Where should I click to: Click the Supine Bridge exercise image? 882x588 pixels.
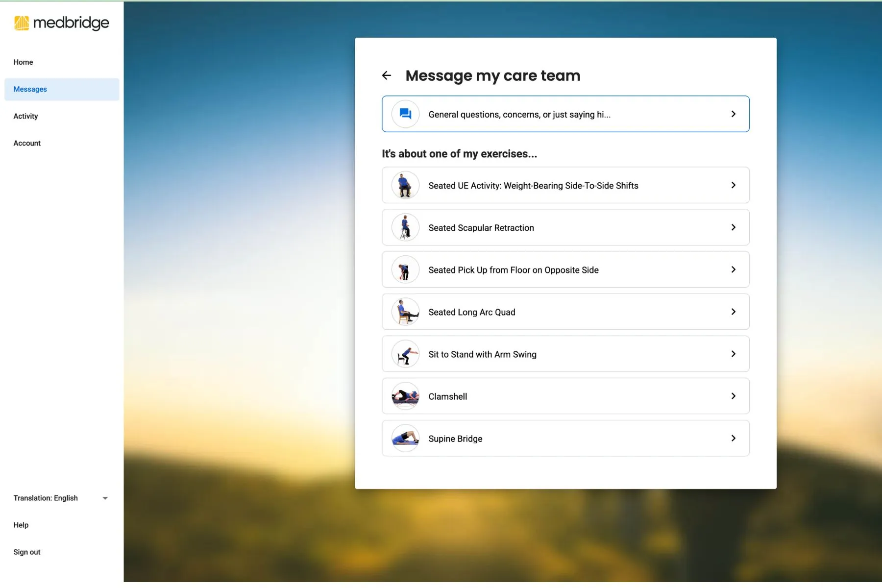405,438
